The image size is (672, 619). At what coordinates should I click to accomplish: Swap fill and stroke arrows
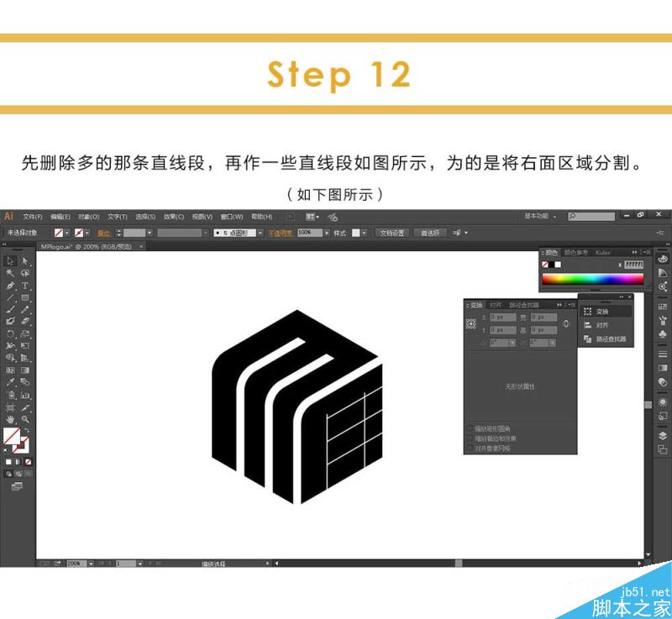pos(27,430)
